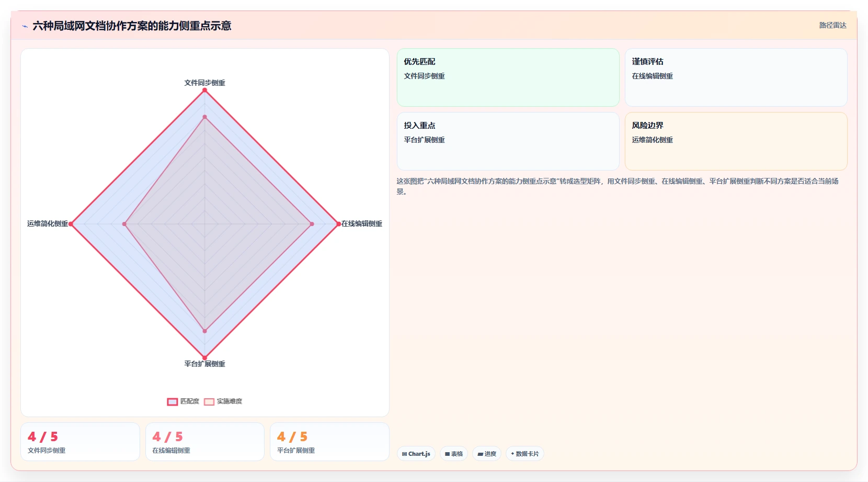
Task: Click the description paragraph starting 这张图把
Action: coord(618,186)
